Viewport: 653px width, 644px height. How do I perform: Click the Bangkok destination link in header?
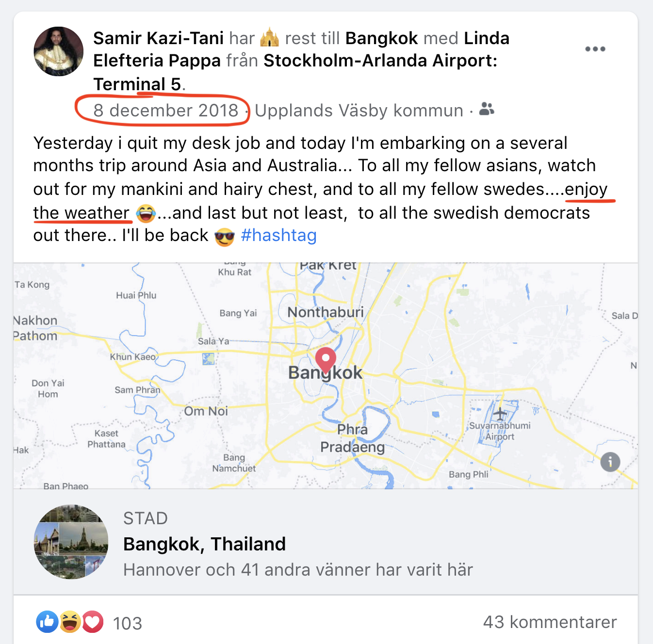pos(381,38)
